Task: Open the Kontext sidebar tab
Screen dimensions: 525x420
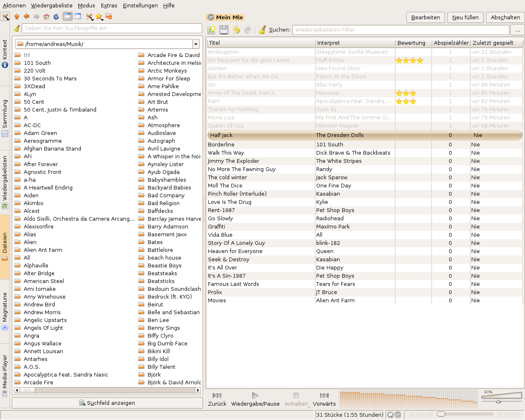Action: 5,53
